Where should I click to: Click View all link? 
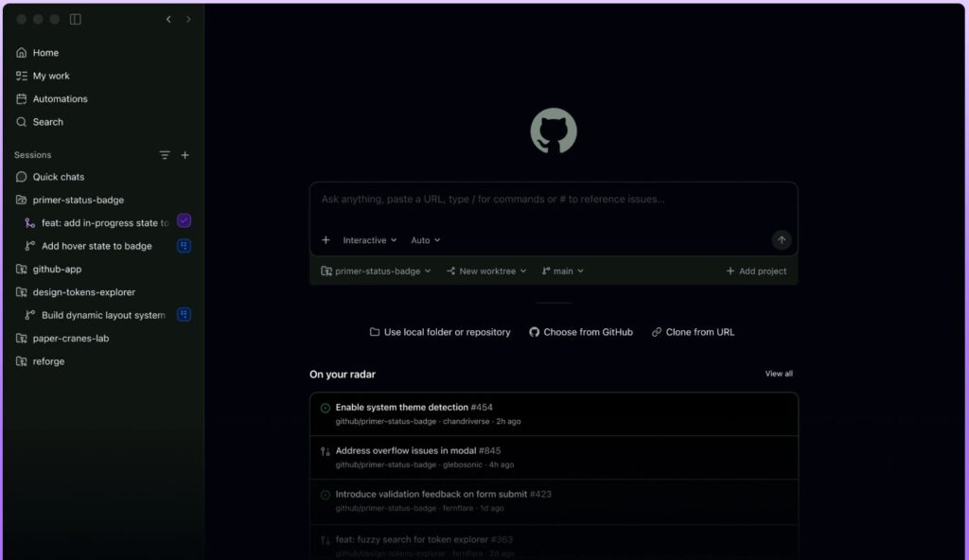[779, 374]
